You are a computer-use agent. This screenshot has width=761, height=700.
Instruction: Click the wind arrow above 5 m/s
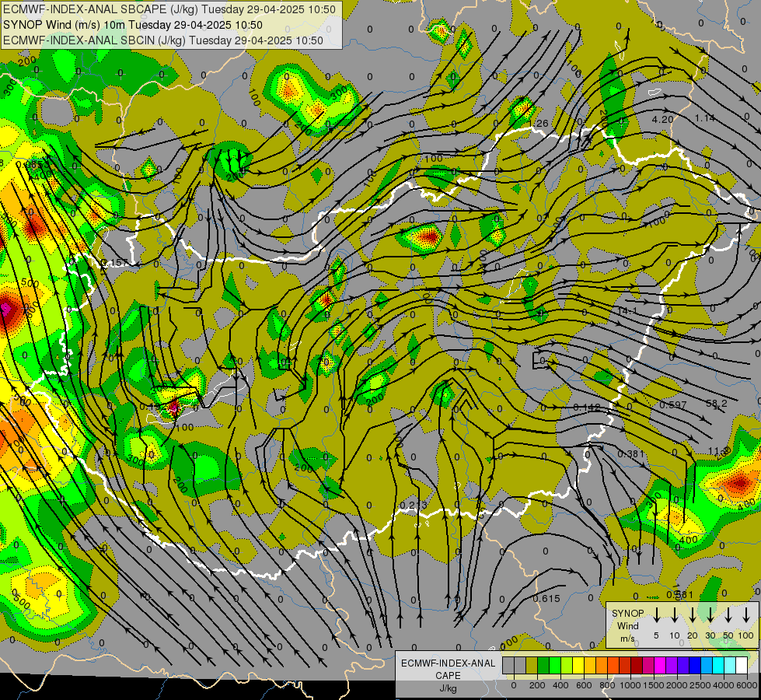tap(657, 614)
